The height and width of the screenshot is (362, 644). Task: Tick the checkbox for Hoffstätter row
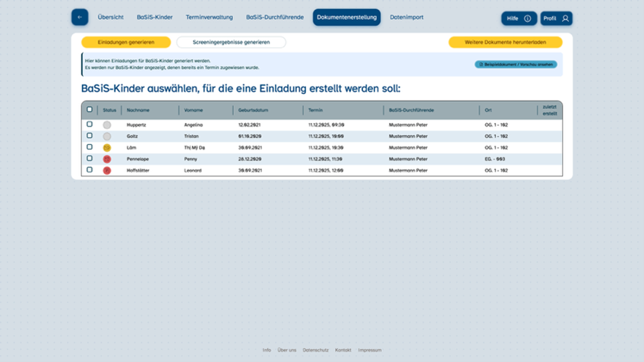[90, 170]
